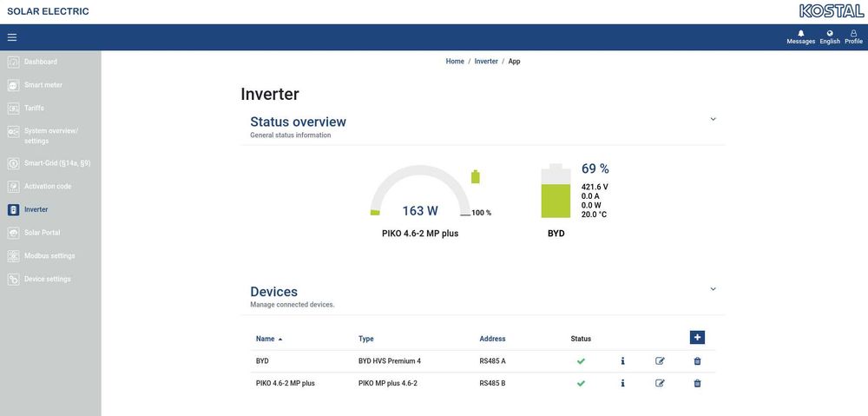Delete the BYD device
Screen dimensions: 868x416
tap(697, 361)
